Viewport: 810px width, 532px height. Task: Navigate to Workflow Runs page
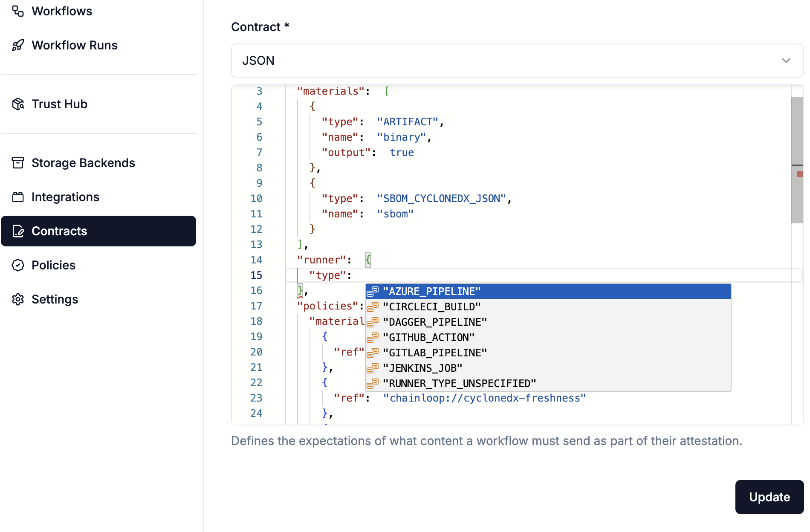pos(75,45)
